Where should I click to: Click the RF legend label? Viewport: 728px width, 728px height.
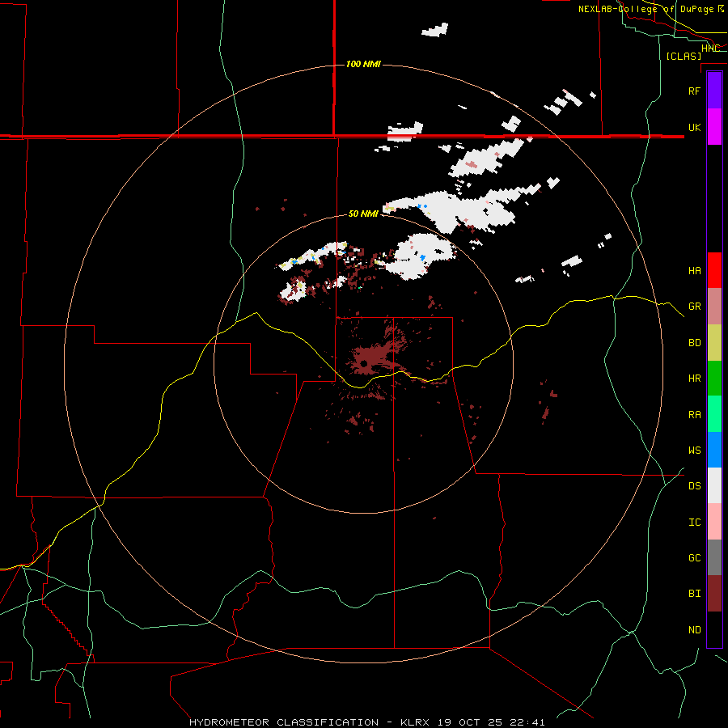(694, 91)
